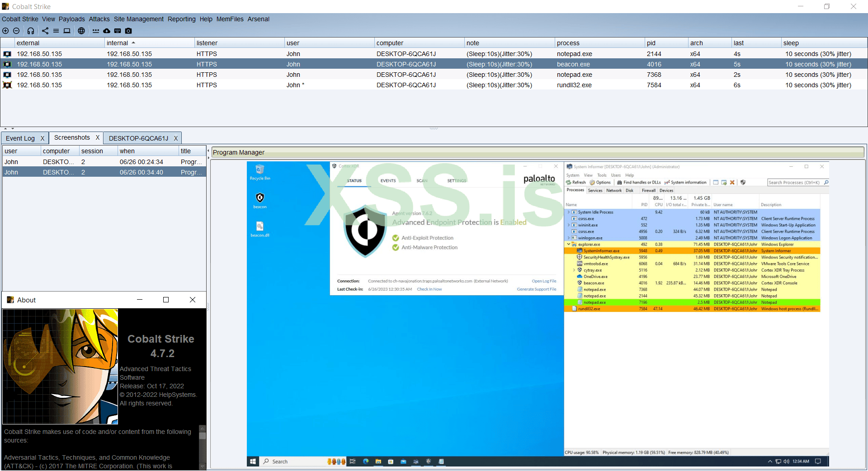Click session icon for notepad.exe pid 2144
Screen dimensions: 868x471
(x=7, y=54)
